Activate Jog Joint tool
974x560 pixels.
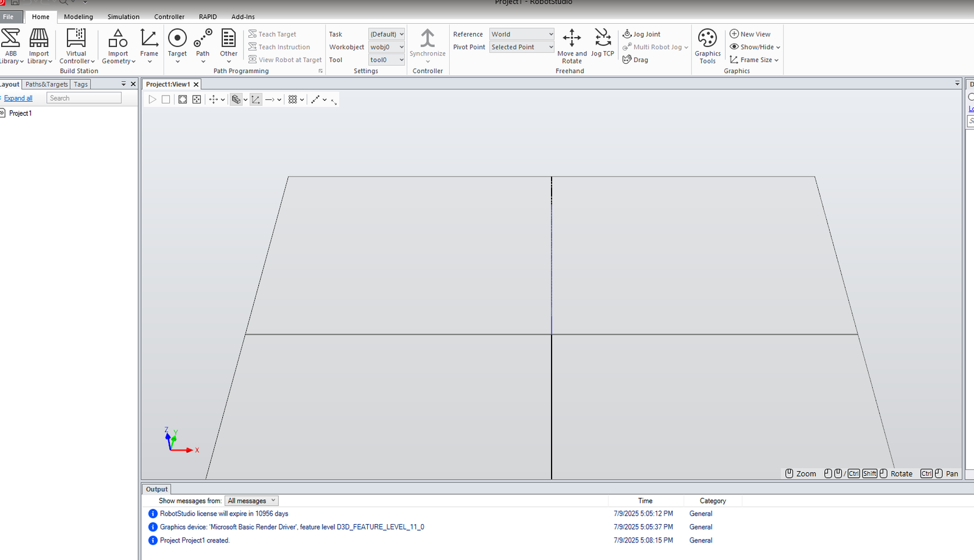click(x=642, y=34)
